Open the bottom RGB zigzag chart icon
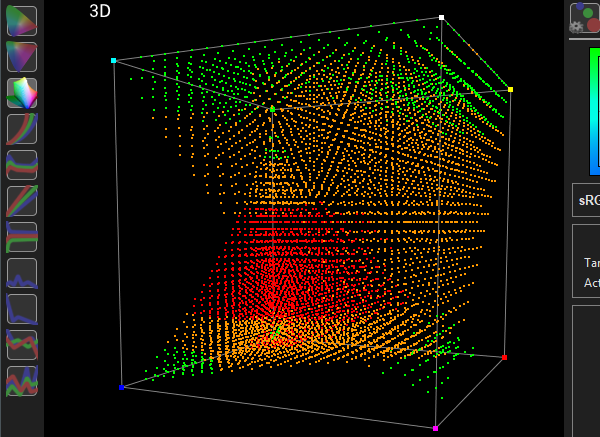This screenshot has width=600, height=437. (22, 381)
